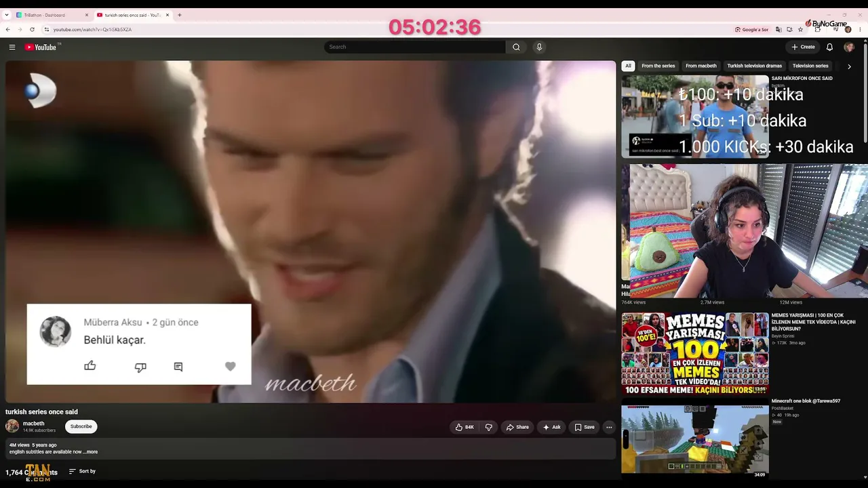Viewport: 868px width, 488px height.
Task: Like the video with 84K likes
Action: click(x=465, y=427)
